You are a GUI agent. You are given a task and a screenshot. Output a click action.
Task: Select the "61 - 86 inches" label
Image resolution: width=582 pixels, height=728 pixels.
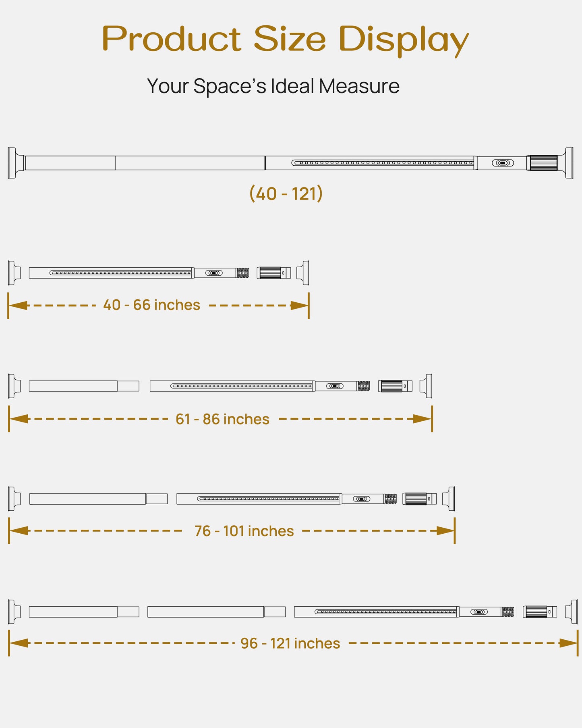pos(222,419)
